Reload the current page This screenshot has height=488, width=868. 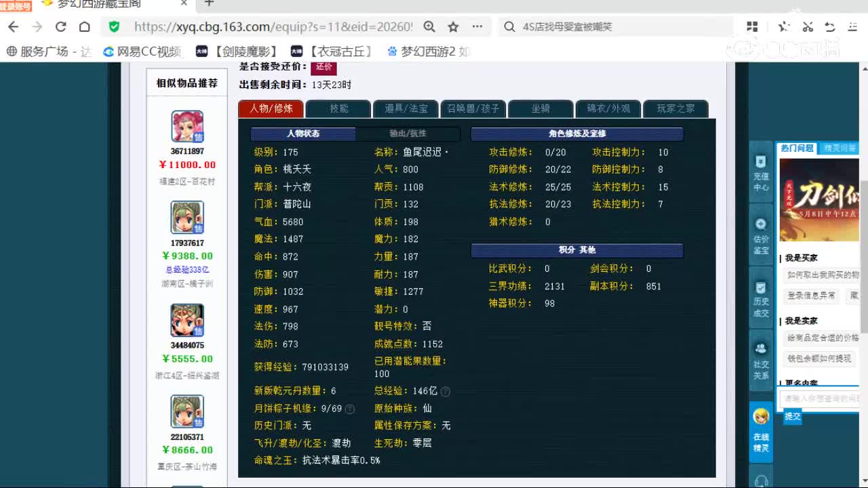coord(60,27)
